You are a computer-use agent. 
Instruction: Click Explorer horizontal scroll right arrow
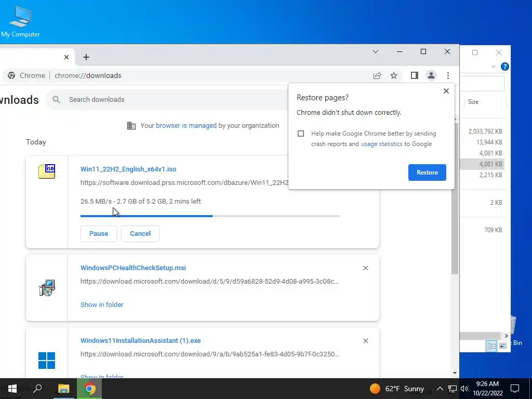coord(506,336)
